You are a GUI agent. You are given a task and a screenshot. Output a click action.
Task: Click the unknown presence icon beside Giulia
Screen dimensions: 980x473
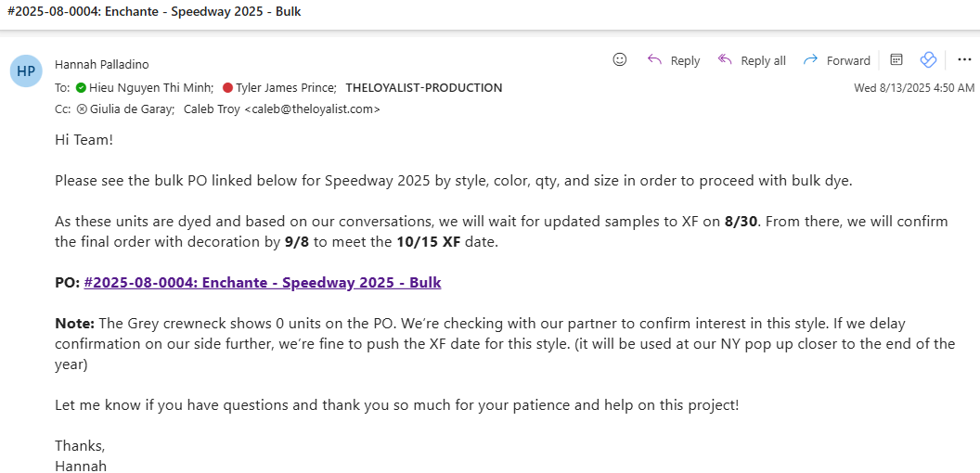pos(82,109)
